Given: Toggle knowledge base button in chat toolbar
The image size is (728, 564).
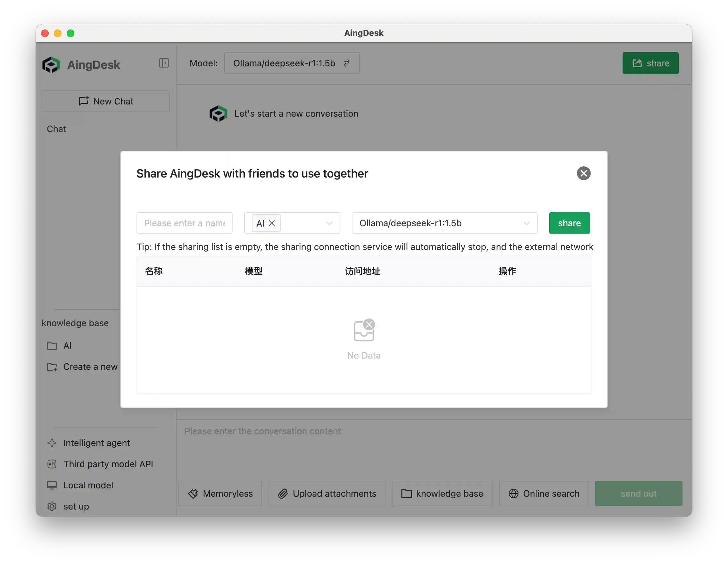Looking at the screenshot, I should [x=442, y=494].
